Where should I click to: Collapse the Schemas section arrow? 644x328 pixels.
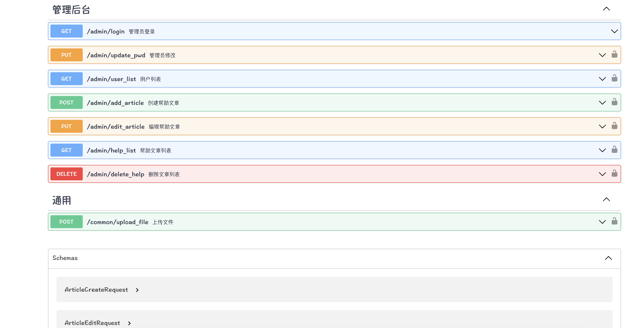[608, 258]
